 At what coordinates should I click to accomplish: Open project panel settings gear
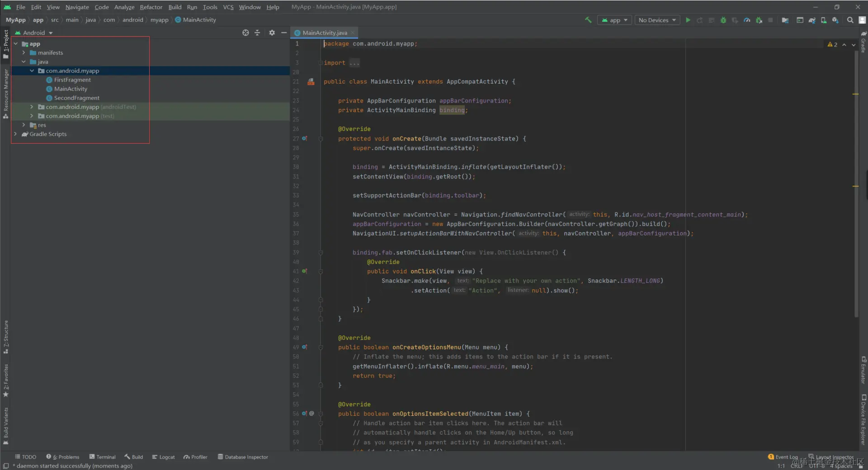click(x=272, y=33)
